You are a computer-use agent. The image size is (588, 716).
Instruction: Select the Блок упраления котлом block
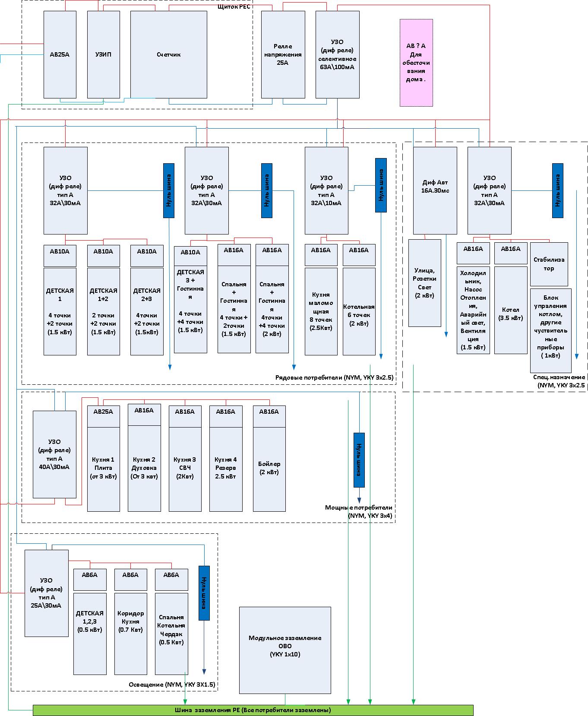coord(551,330)
